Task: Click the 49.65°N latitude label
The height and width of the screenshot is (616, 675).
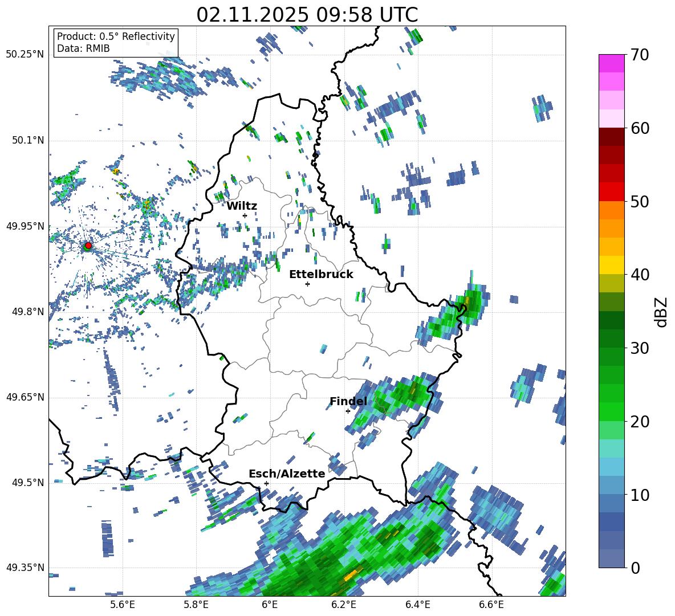Action: point(25,397)
